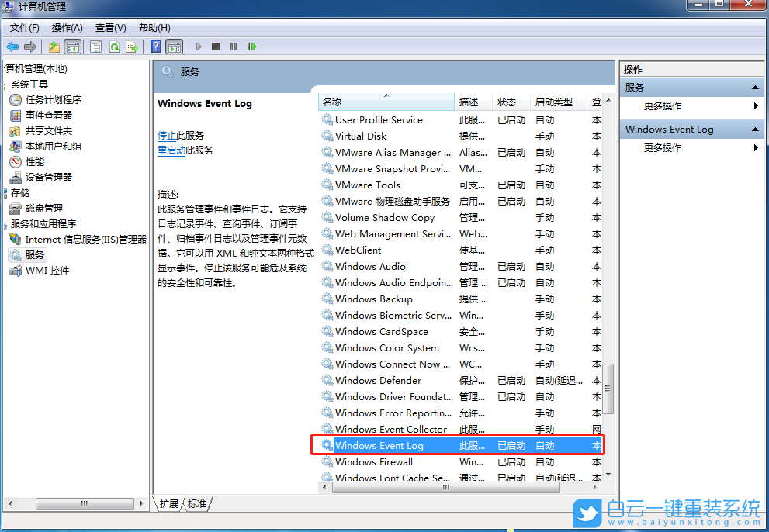Refresh the services list via toolbar icon
The width and height of the screenshot is (769, 532).
(x=114, y=47)
